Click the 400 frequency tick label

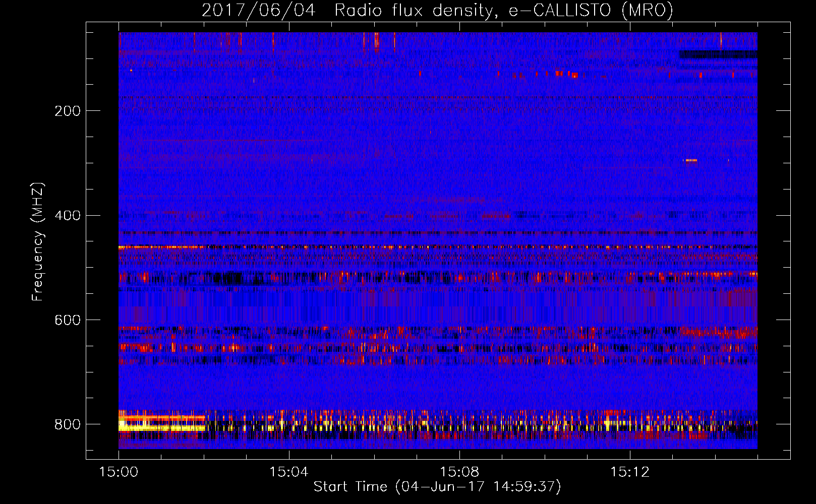click(68, 216)
